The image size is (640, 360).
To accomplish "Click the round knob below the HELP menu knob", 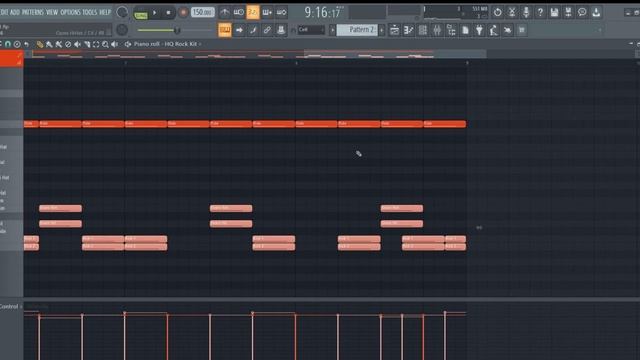I will tap(122, 29).
